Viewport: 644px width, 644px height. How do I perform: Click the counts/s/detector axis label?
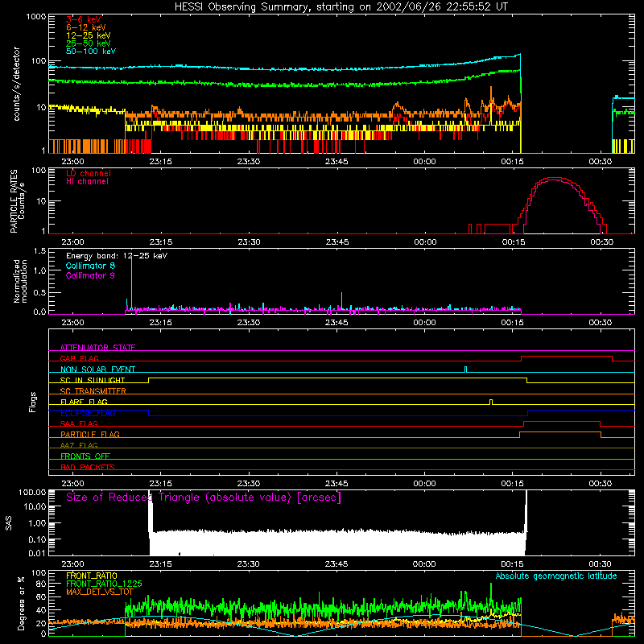16,84
